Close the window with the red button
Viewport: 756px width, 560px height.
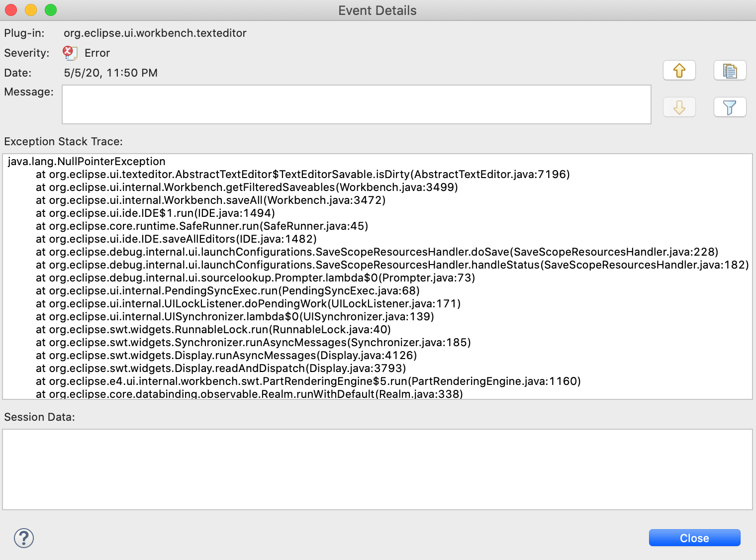click(11, 10)
